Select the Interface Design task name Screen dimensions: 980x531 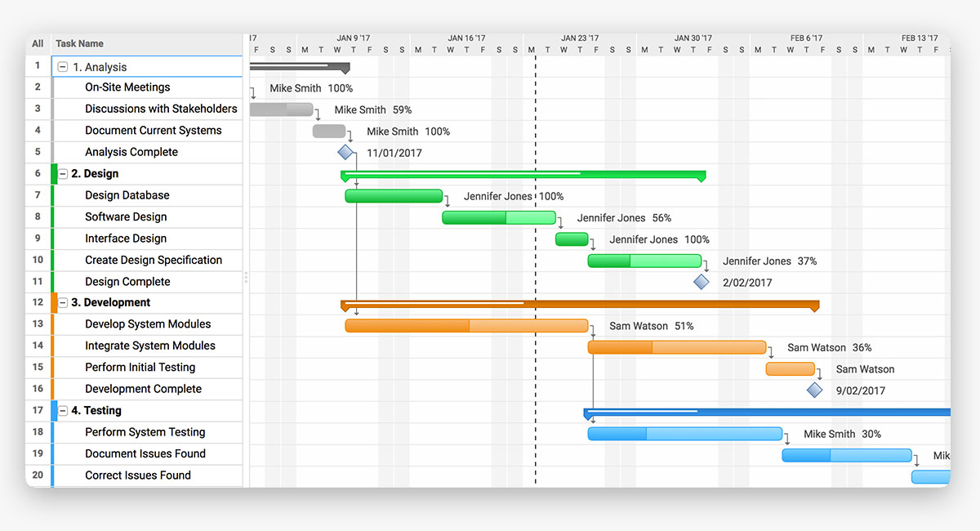pos(126,239)
